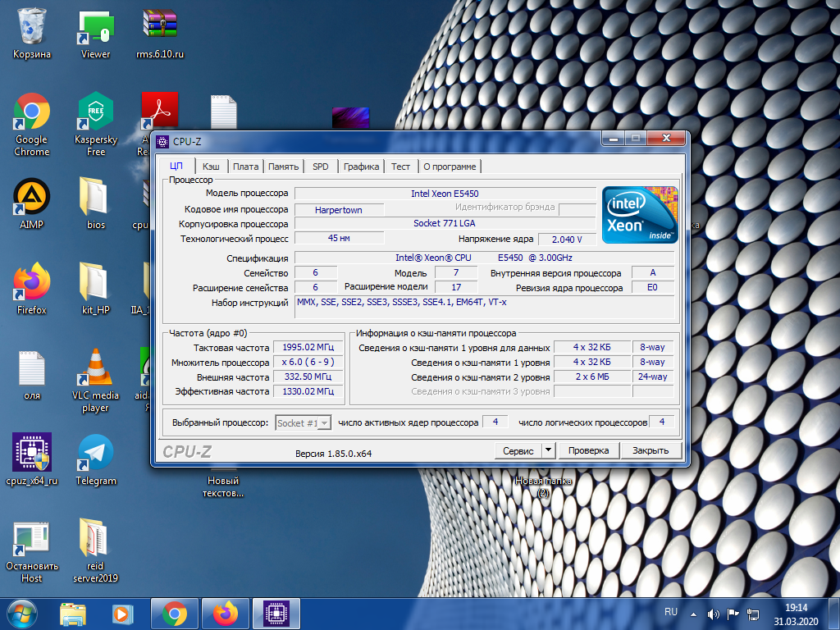The height and width of the screenshot is (630, 840).
Task: Open the Recycle Bin (Корзина) icon
Action: click(x=32, y=27)
